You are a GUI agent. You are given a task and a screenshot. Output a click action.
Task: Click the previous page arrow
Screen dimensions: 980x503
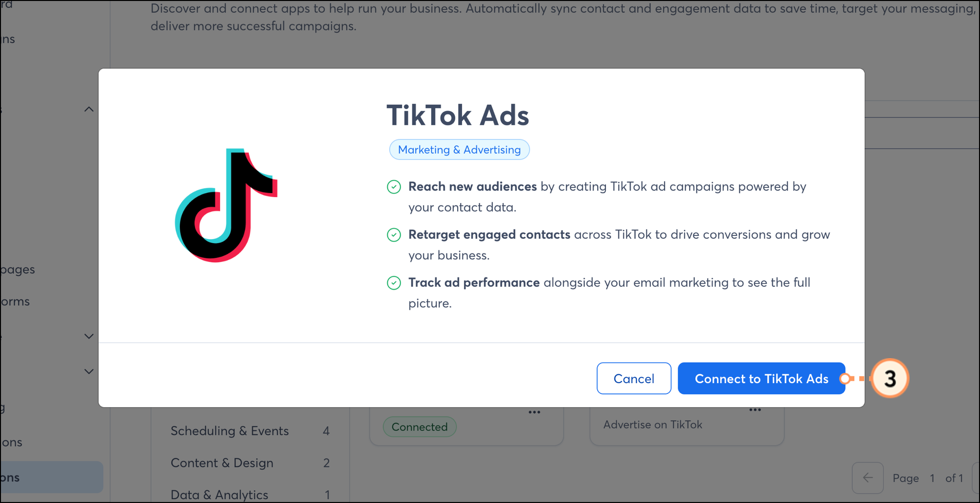(868, 478)
